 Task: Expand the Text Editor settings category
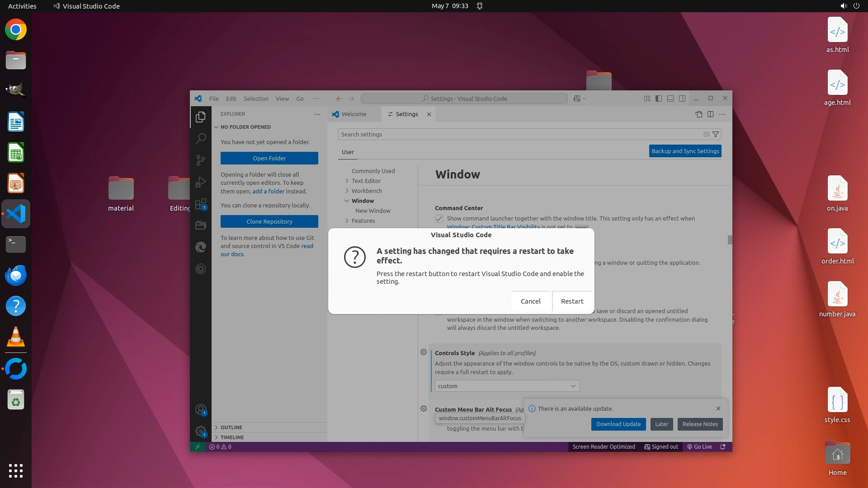[x=366, y=181]
